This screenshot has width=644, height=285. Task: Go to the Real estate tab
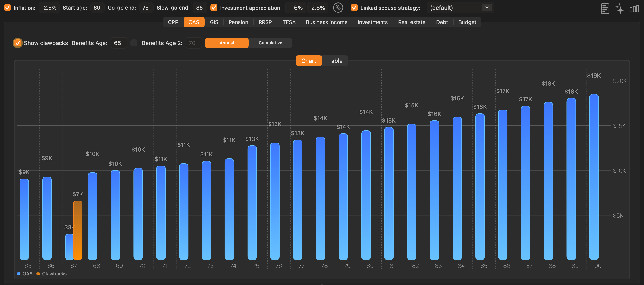coord(412,22)
